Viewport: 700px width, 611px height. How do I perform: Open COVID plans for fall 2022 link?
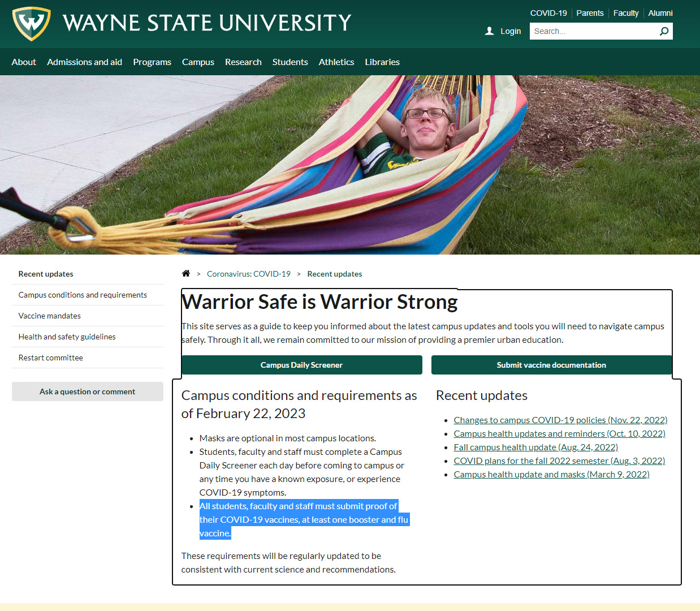point(559,461)
